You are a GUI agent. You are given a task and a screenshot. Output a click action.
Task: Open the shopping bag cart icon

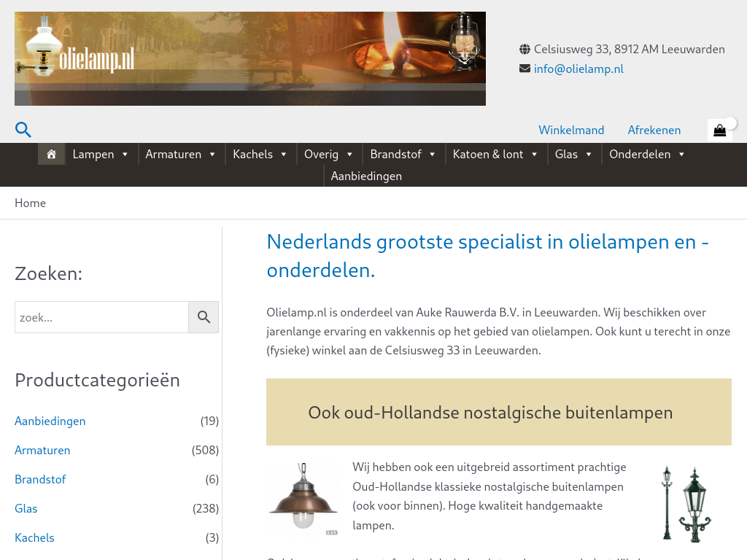[719, 131]
